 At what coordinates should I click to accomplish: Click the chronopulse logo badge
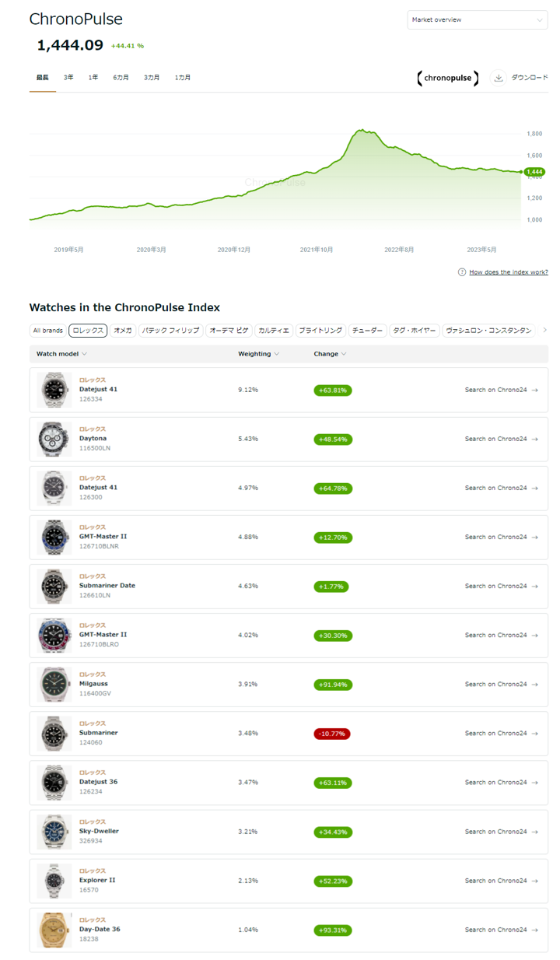(448, 78)
